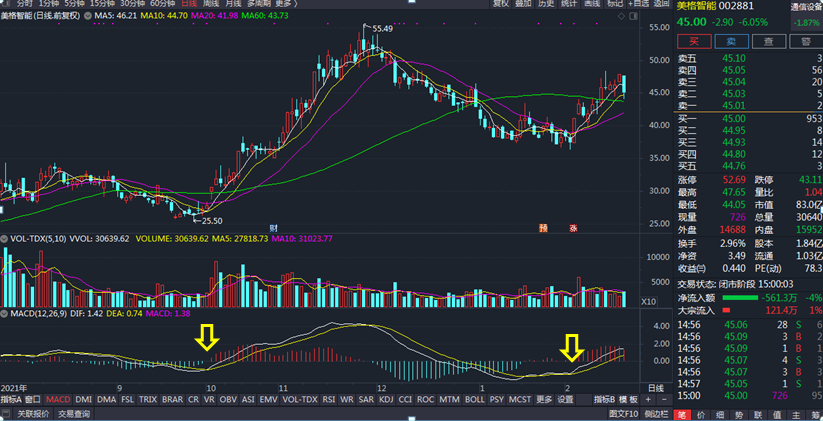Click the 图文F10 button

[x=624, y=414]
